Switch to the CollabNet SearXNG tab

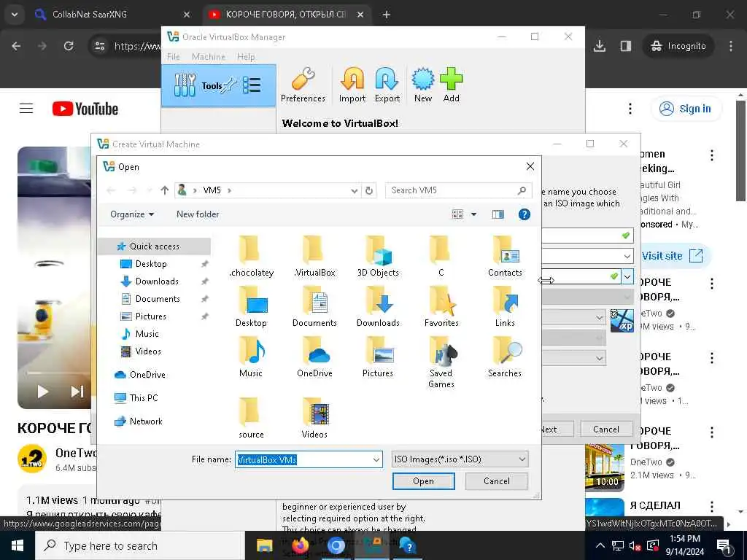pyautogui.click(x=113, y=15)
